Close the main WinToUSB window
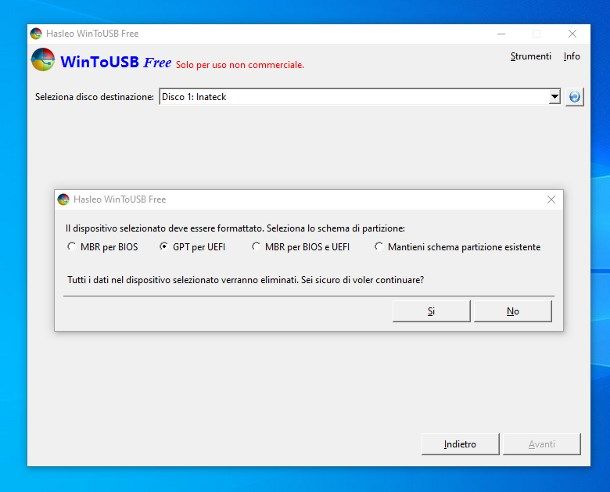Viewport: 610px width, 492px height. click(x=572, y=34)
